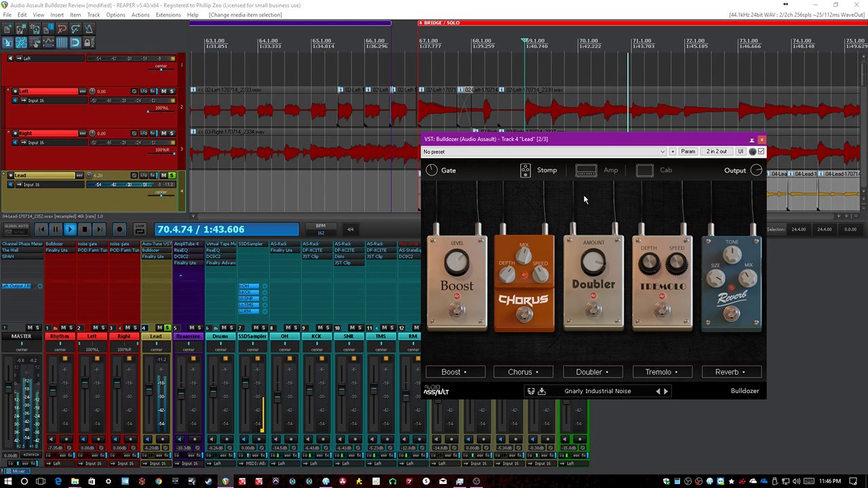The height and width of the screenshot is (488, 868).
Task: Select the Stomp section in Bulldozer
Action: (538, 170)
